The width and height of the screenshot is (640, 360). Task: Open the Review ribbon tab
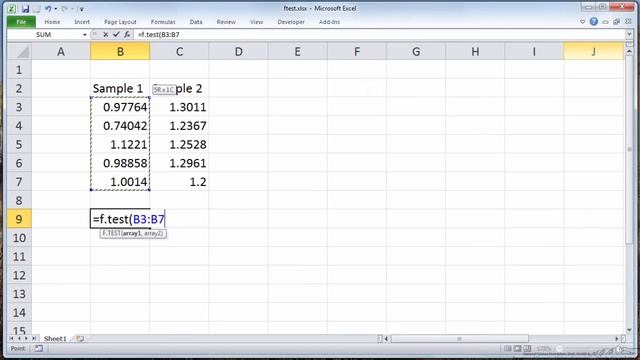[226, 22]
